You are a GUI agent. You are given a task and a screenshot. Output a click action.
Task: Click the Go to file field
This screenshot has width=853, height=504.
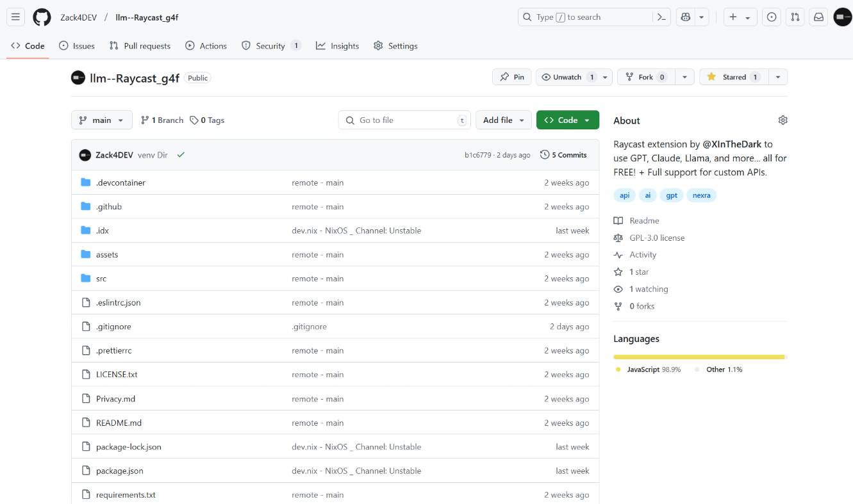pyautogui.click(x=404, y=120)
